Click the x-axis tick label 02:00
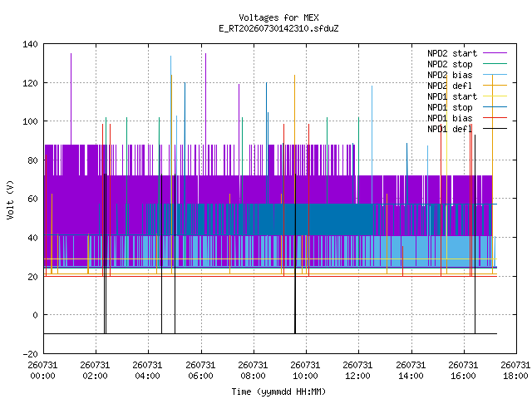Image resolution: width=532 pixels, height=399 pixels. click(96, 377)
